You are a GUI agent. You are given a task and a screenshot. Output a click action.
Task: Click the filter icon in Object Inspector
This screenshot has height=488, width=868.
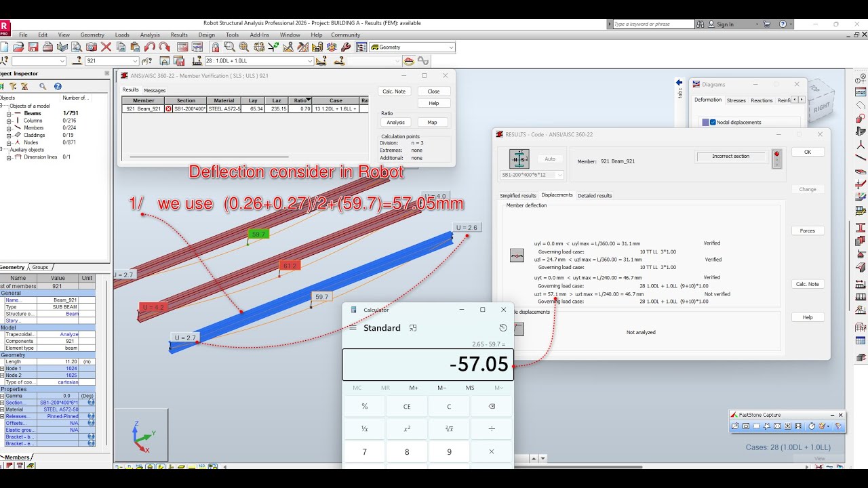13,87
